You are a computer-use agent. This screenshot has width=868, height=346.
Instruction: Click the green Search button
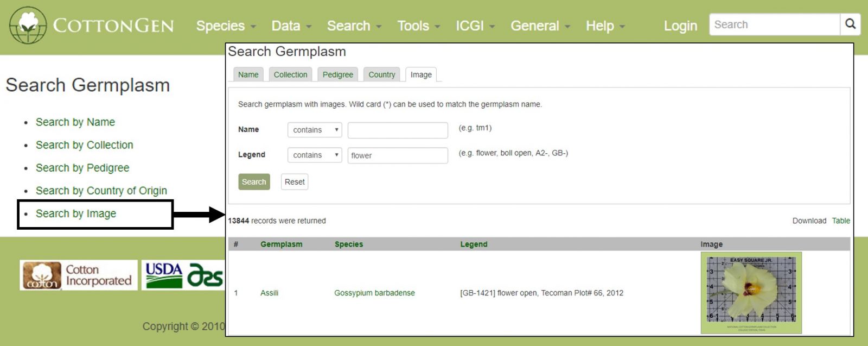254,182
